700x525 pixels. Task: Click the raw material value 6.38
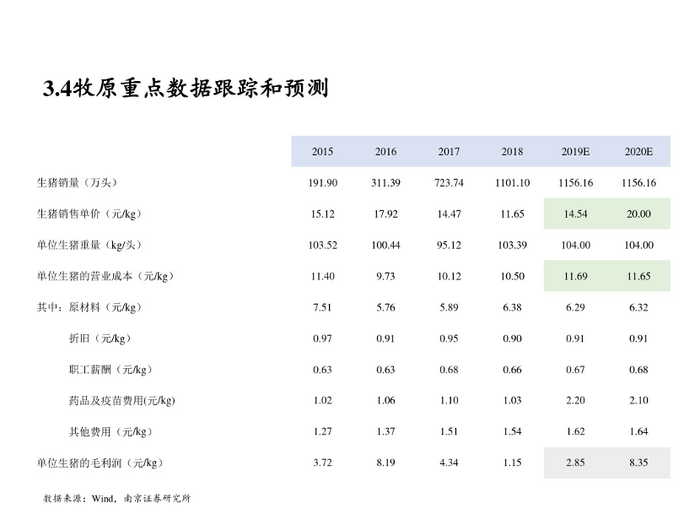pos(512,308)
